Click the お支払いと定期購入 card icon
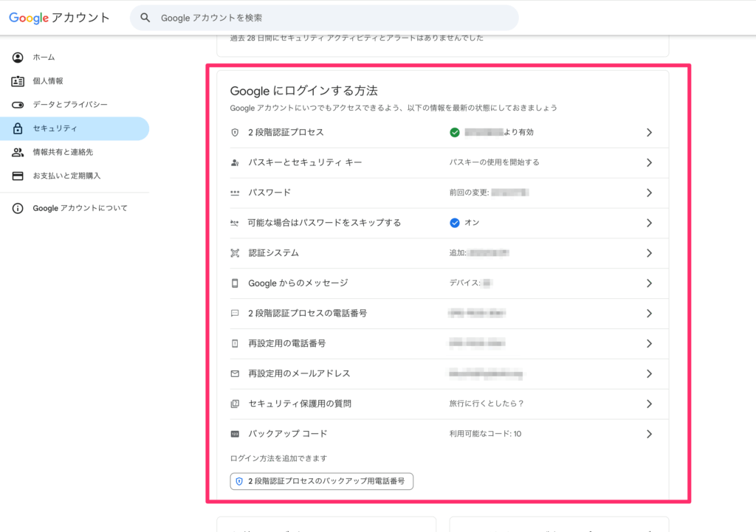This screenshot has height=532, width=756. click(18, 176)
